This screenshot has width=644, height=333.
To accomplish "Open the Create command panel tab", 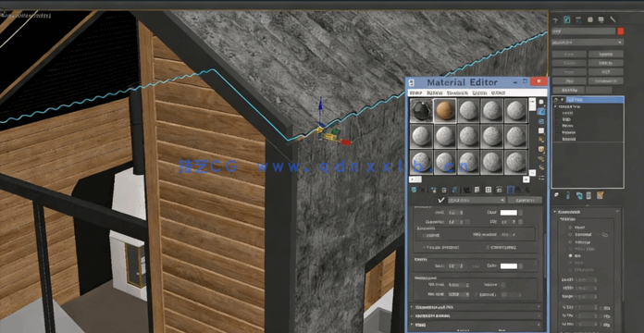I will (556, 19).
